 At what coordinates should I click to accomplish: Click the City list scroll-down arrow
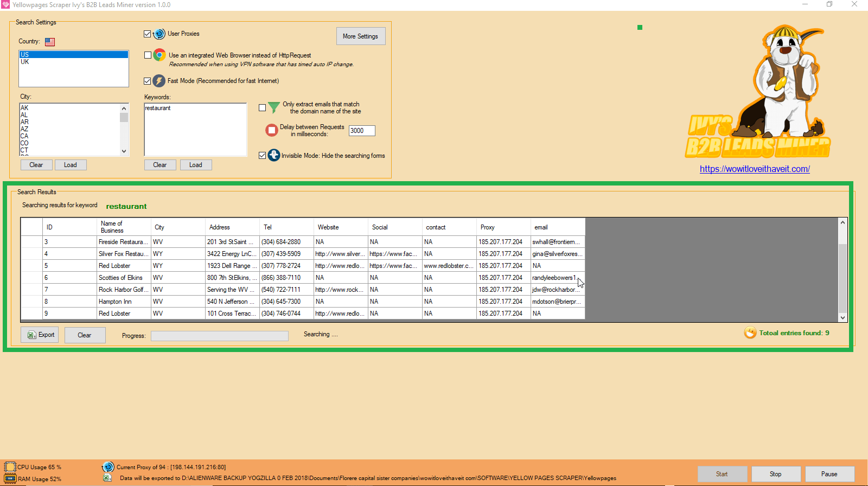(x=124, y=151)
